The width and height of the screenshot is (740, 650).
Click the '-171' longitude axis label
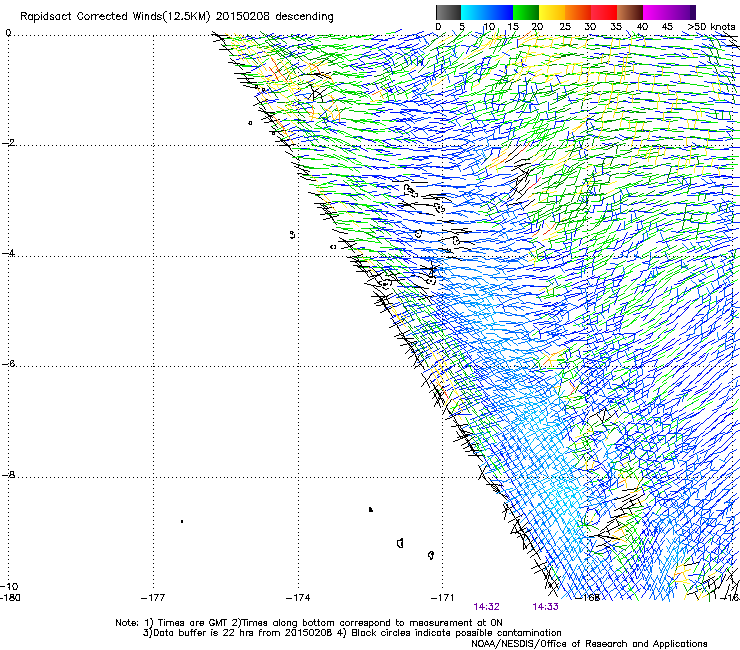point(443,598)
